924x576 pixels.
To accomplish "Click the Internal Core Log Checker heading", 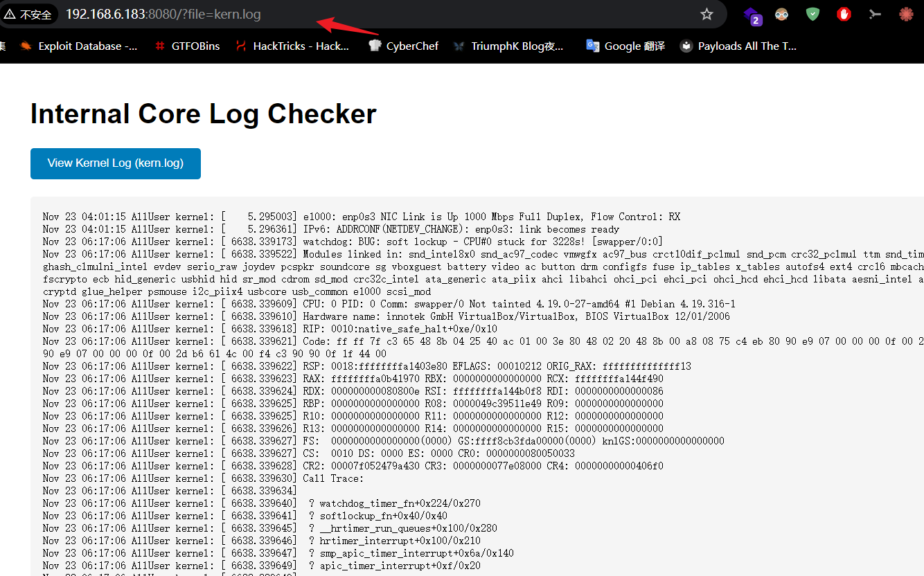I will (x=203, y=114).
